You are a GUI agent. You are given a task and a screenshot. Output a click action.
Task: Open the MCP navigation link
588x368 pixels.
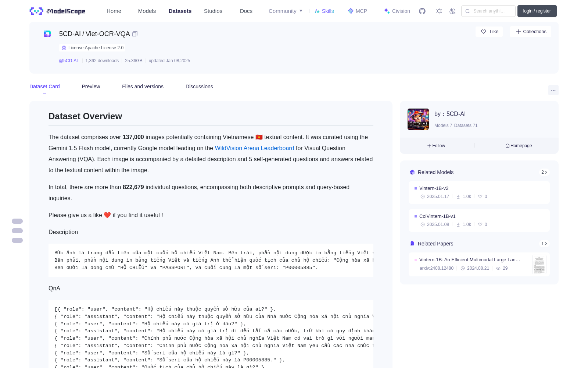point(358,11)
